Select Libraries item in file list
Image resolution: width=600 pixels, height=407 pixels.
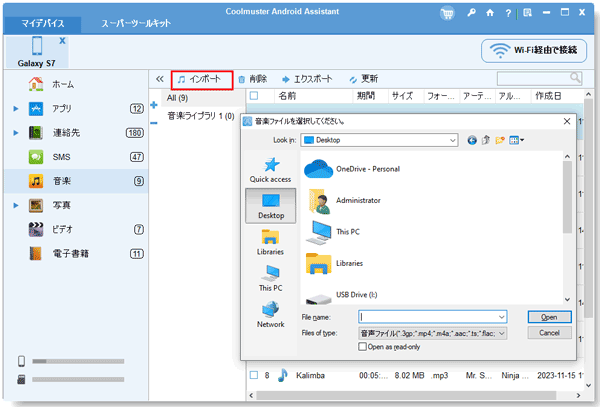click(334, 263)
